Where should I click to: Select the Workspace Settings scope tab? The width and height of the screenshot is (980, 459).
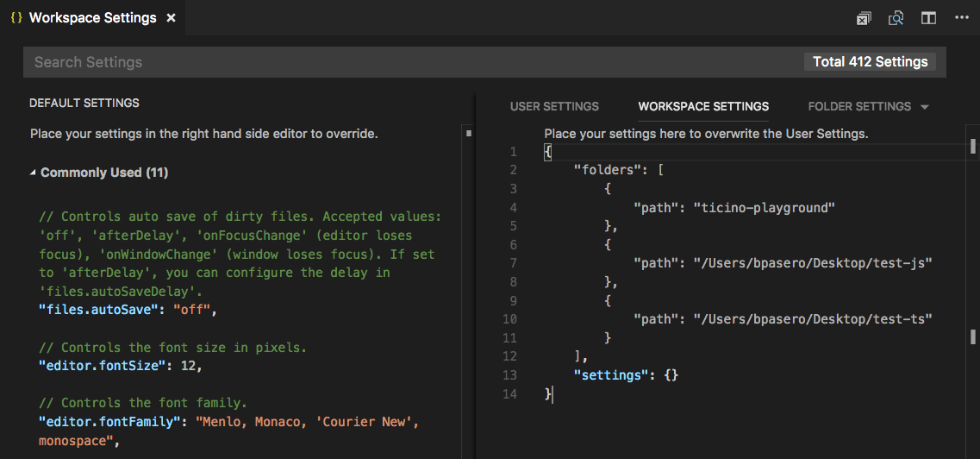pos(703,106)
